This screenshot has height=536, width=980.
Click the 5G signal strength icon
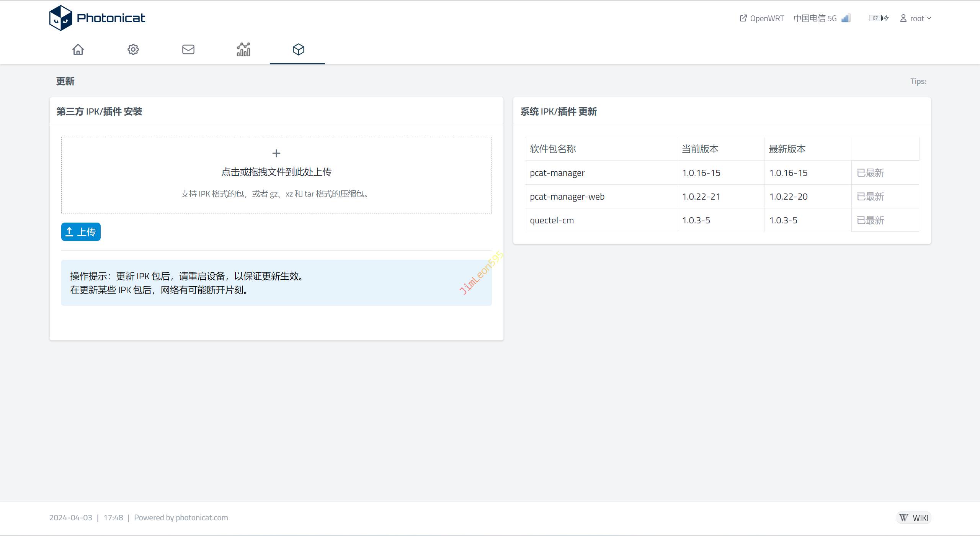tap(846, 18)
